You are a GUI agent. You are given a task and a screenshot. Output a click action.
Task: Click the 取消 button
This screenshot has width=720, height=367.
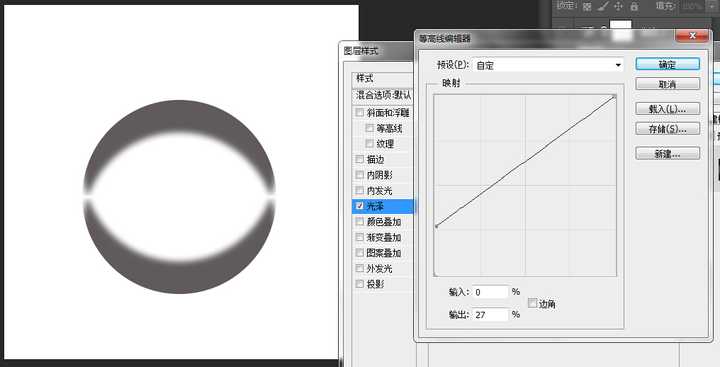[x=667, y=84]
